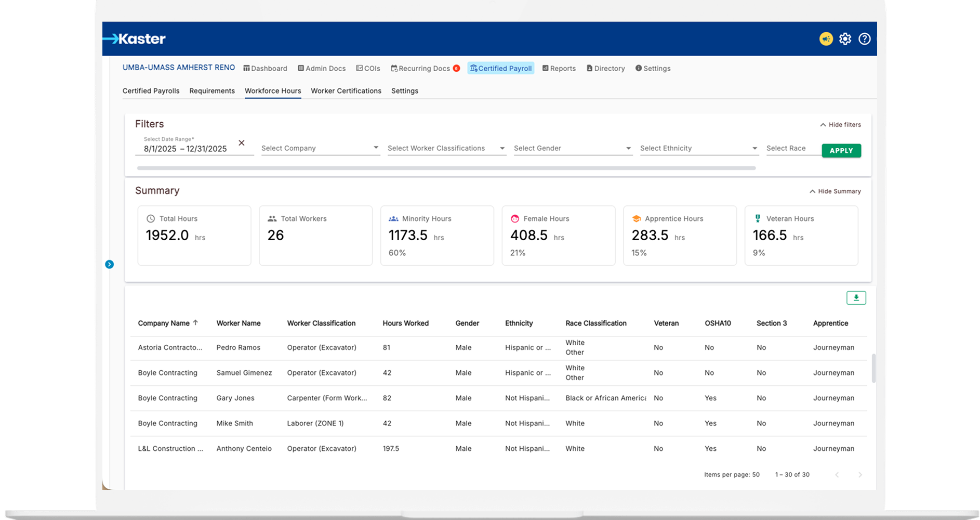This screenshot has height=520, width=980.
Task: Collapse the panel with Hide filters
Action: coord(840,125)
